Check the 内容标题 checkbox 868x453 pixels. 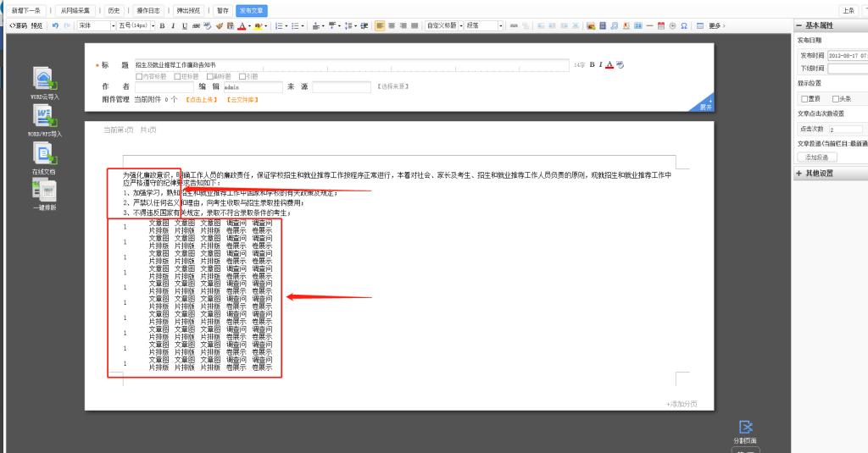pyautogui.click(x=140, y=76)
